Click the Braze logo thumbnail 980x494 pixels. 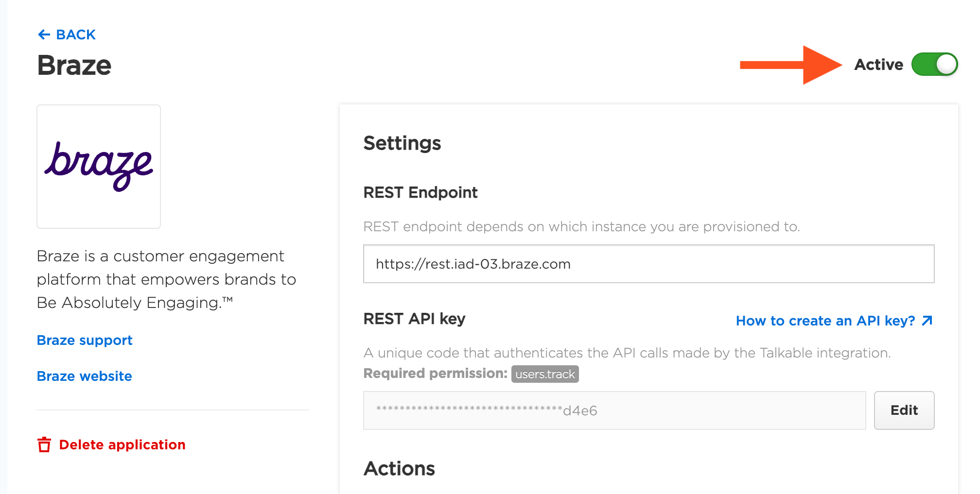tap(99, 166)
